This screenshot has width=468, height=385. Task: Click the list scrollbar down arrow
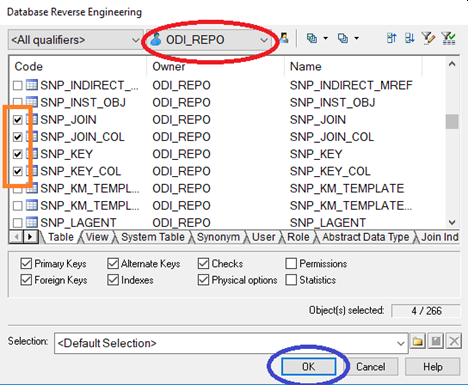[452, 222]
